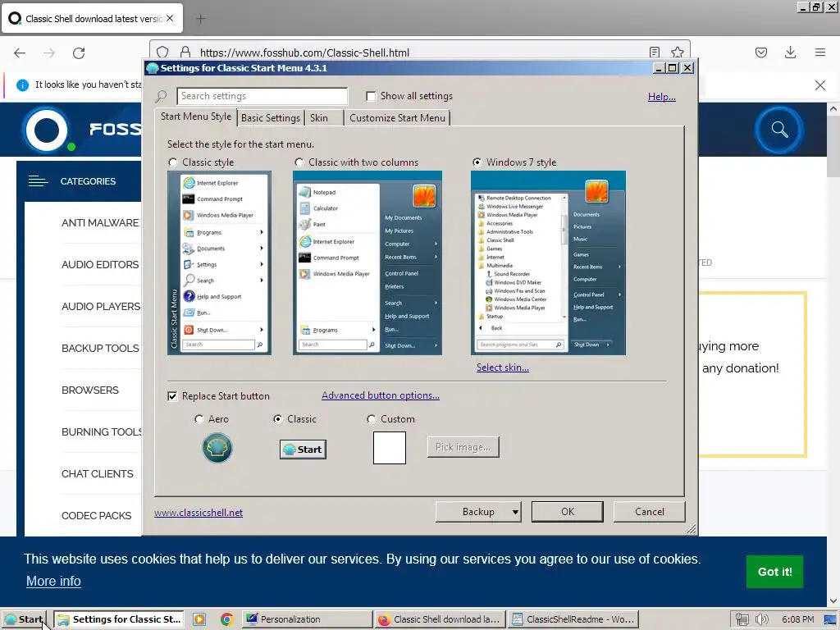Image resolution: width=840 pixels, height=630 pixels.
Task: Click the Start button on taskbar
Action: (24, 619)
